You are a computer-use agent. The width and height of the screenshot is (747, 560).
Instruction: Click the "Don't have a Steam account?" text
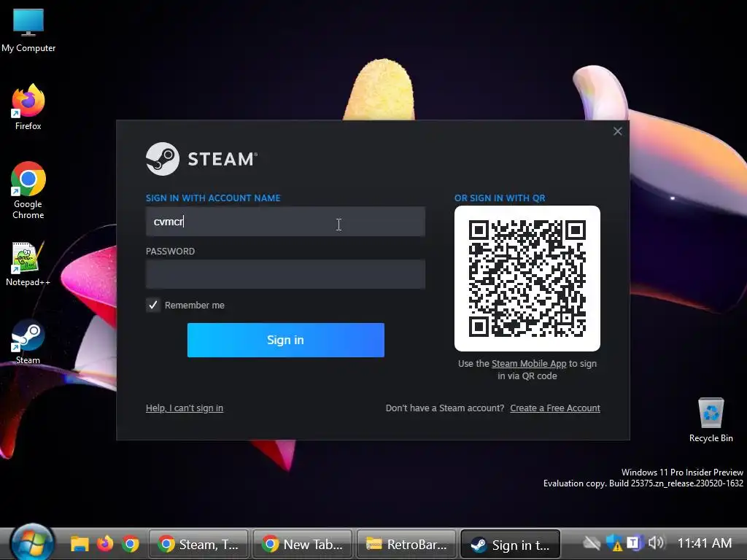[445, 408]
